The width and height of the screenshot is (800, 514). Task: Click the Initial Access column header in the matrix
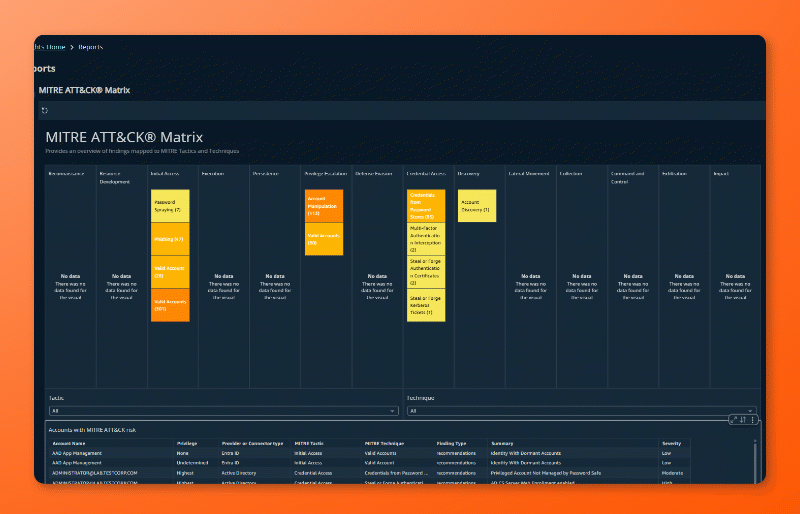click(x=164, y=174)
